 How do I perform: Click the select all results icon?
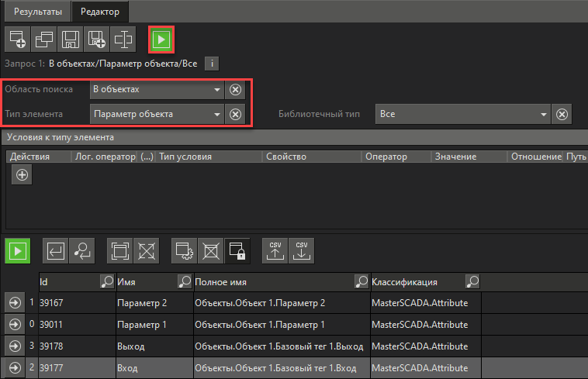pyautogui.click(x=119, y=250)
